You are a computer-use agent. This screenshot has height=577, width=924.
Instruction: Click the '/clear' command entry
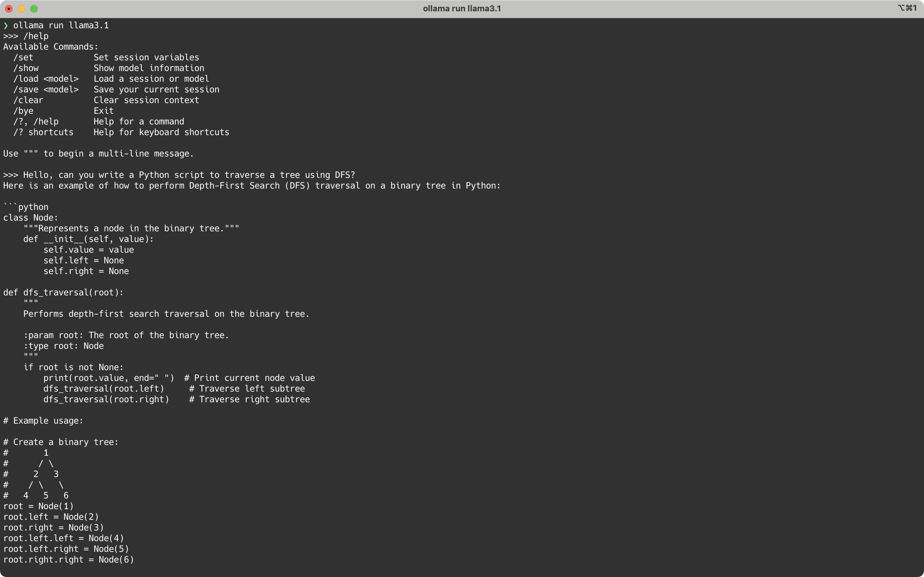[28, 100]
